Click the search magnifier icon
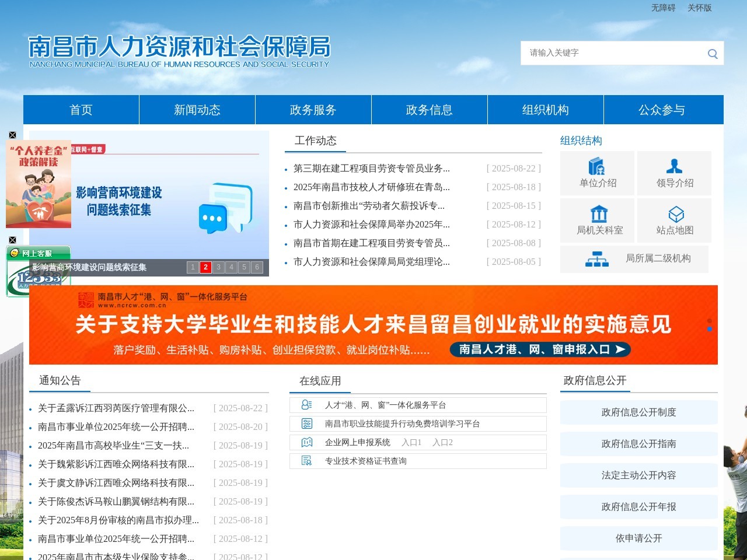747x560 pixels. [x=712, y=53]
